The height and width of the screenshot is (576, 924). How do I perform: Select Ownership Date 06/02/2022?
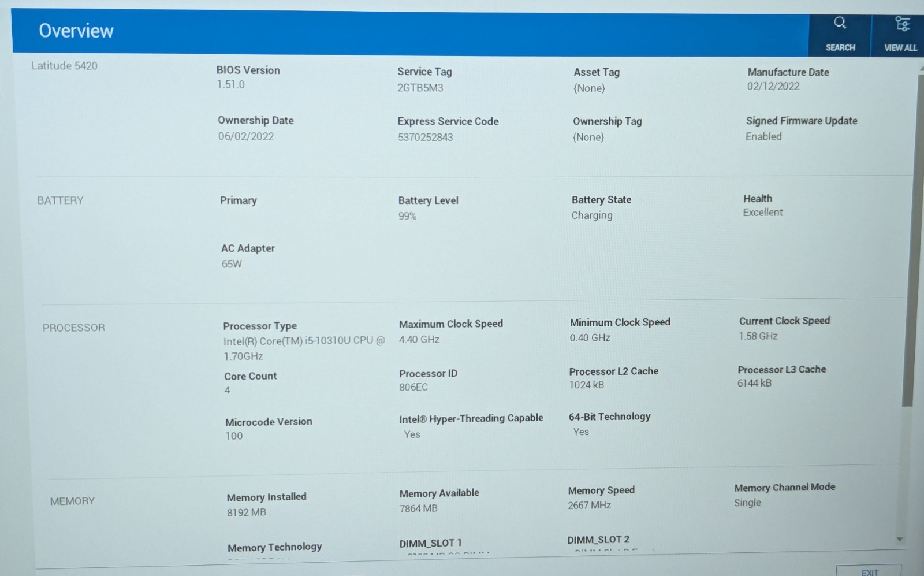pyautogui.click(x=245, y=136)
